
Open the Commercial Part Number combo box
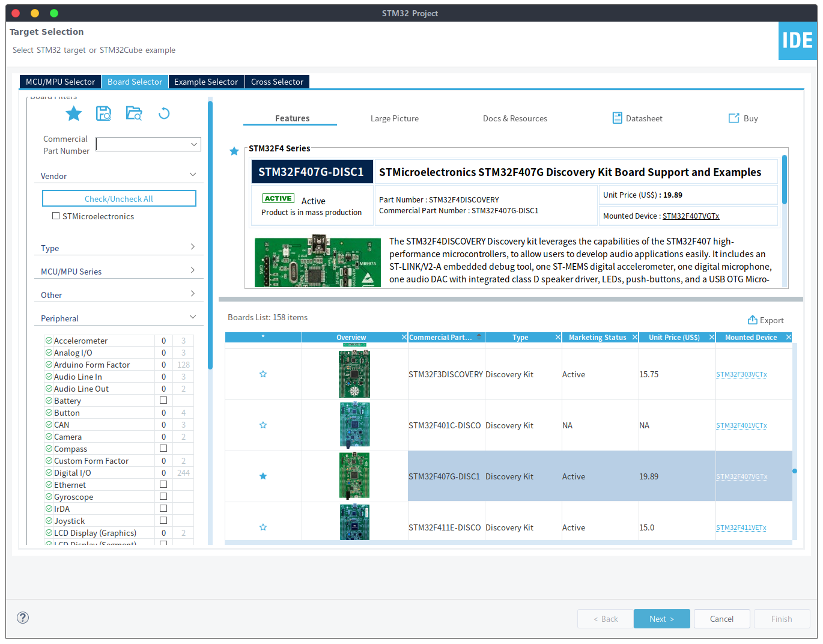(148, 144)
